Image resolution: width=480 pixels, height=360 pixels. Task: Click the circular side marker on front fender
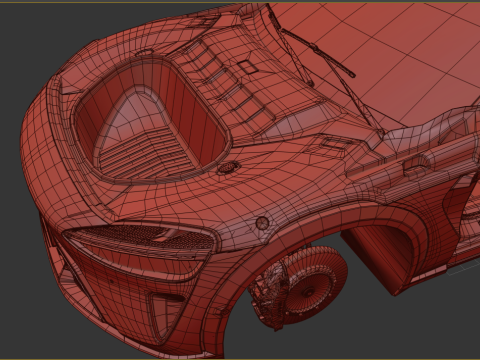[x=262, y=223]
